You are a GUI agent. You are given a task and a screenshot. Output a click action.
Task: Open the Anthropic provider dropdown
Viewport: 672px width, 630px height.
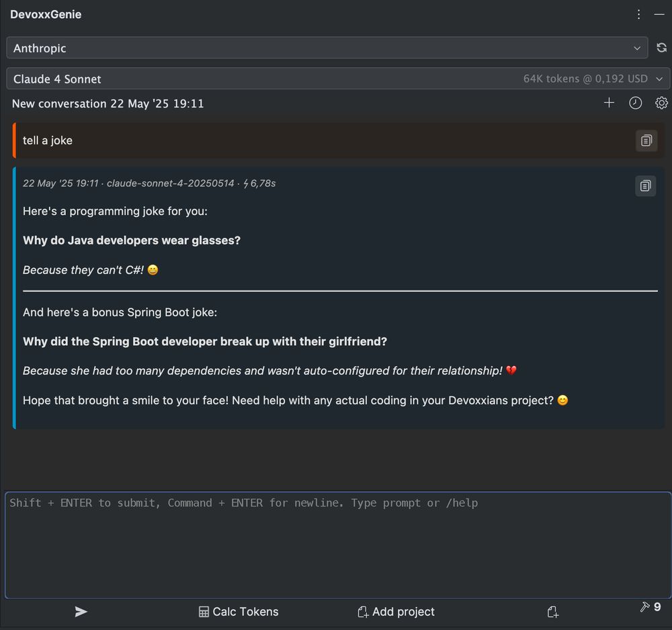click(x=327, y=48)
